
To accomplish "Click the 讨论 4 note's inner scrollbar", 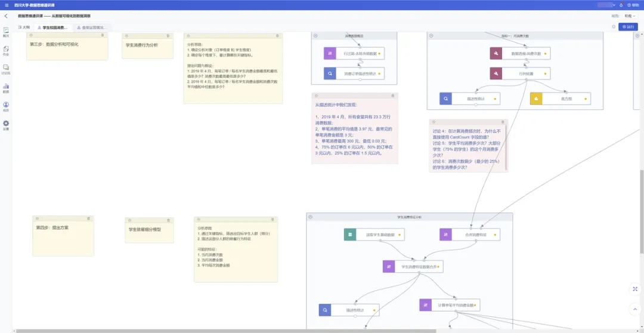I will coord(506,147).
